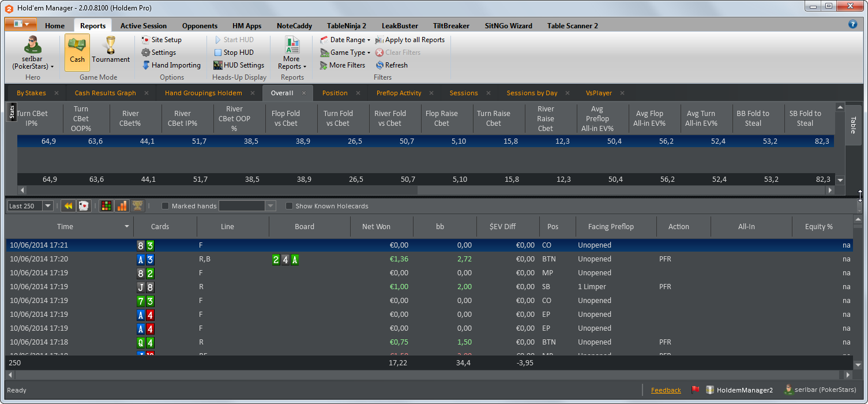This screenshot has height=404, width=868.
Task: Click the playing cards hand viewer icon
Action: tap(84, 206)
